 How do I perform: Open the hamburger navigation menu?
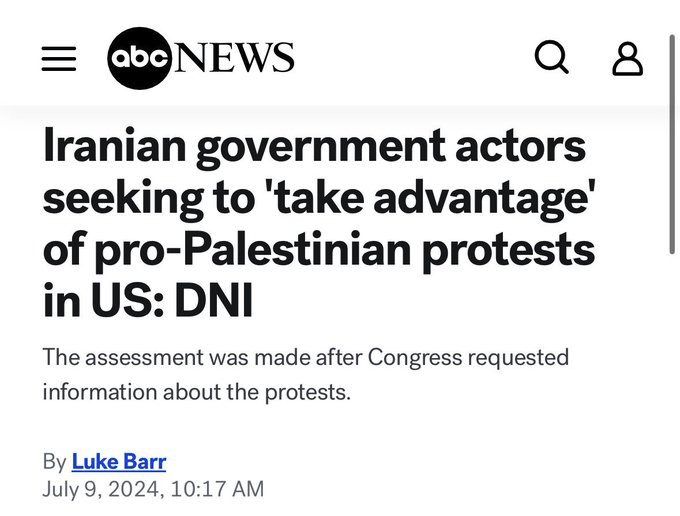tap(59, 60)
